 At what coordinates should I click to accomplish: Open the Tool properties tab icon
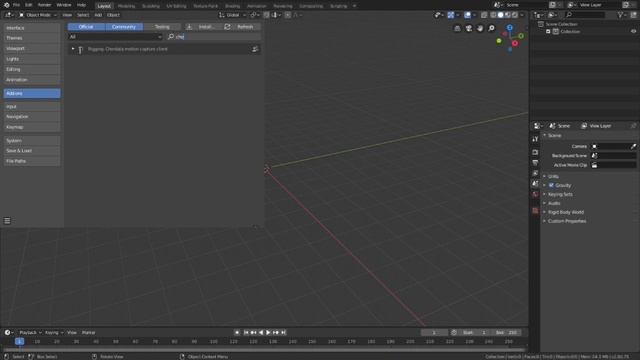(535, 140)
